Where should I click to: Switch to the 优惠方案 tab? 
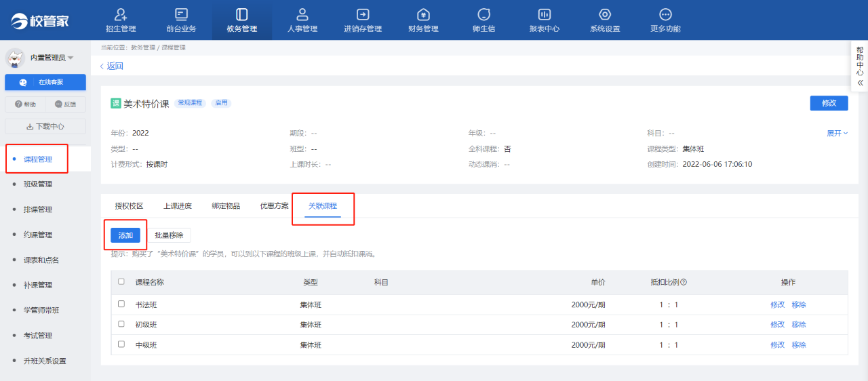(x=274, y=206)
